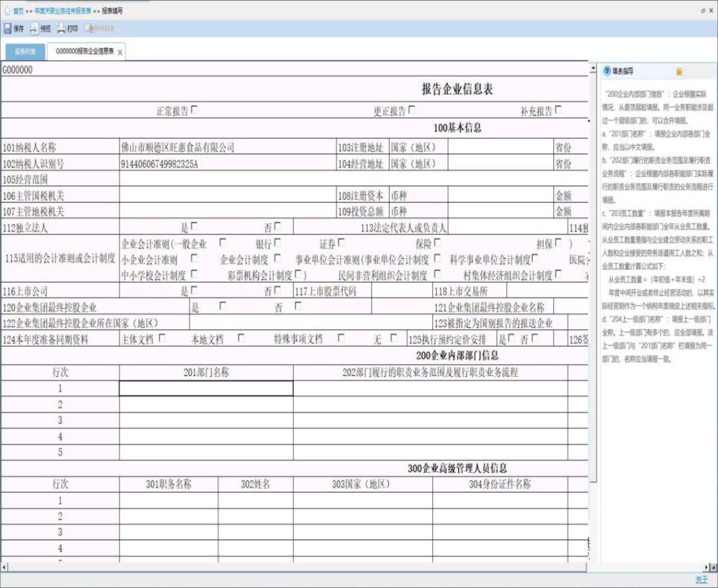Tick the 担保 checkbox
The image size is (718, 588).
coord(558,243)
